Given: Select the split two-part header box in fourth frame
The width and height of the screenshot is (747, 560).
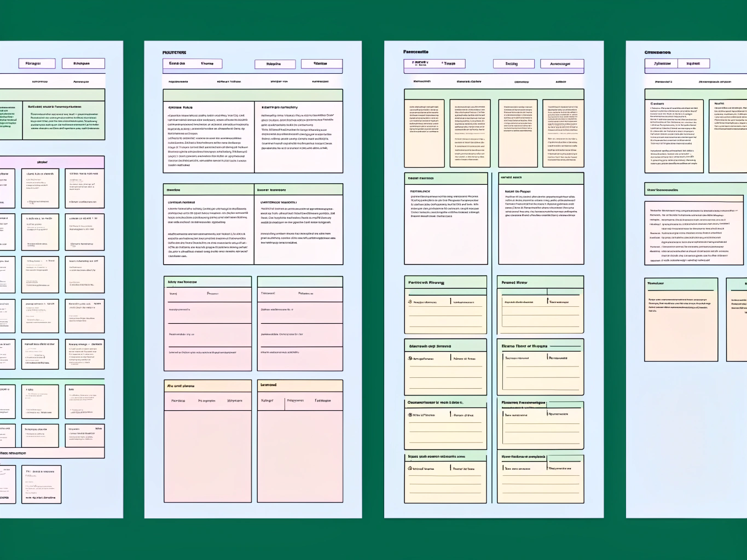Looking at the screenshot, I should [677, 63].
